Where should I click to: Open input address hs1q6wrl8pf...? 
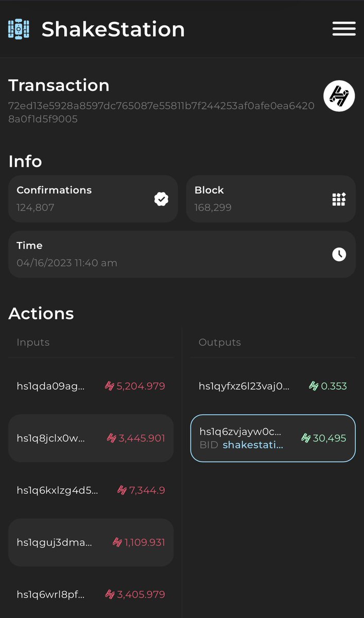click(x=50, y=594)
